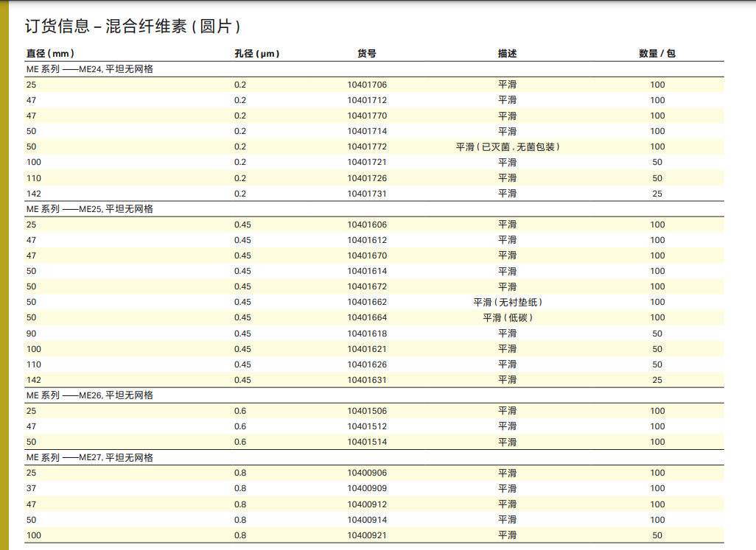Select the ME27 series section heading

point(90,458)
